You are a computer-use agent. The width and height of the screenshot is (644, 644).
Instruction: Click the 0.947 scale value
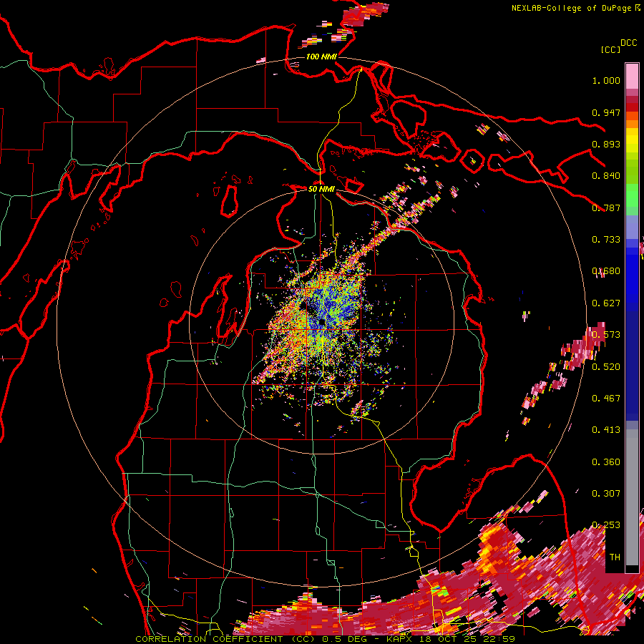[606, 112]
